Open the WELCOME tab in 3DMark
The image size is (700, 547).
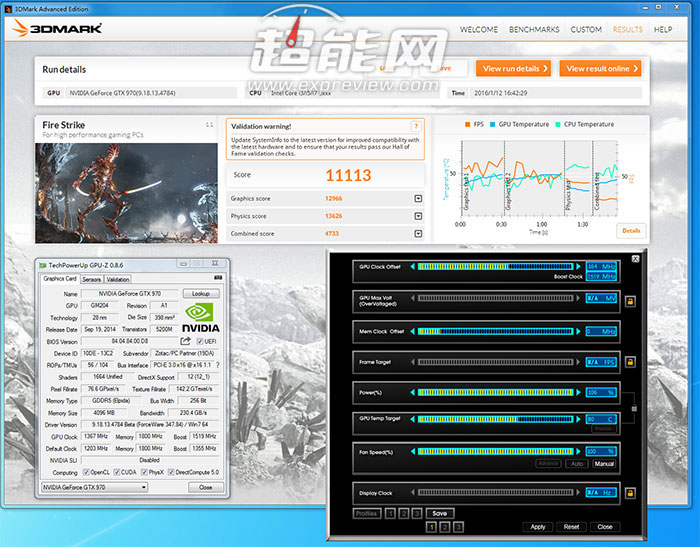tap(479, 29)
